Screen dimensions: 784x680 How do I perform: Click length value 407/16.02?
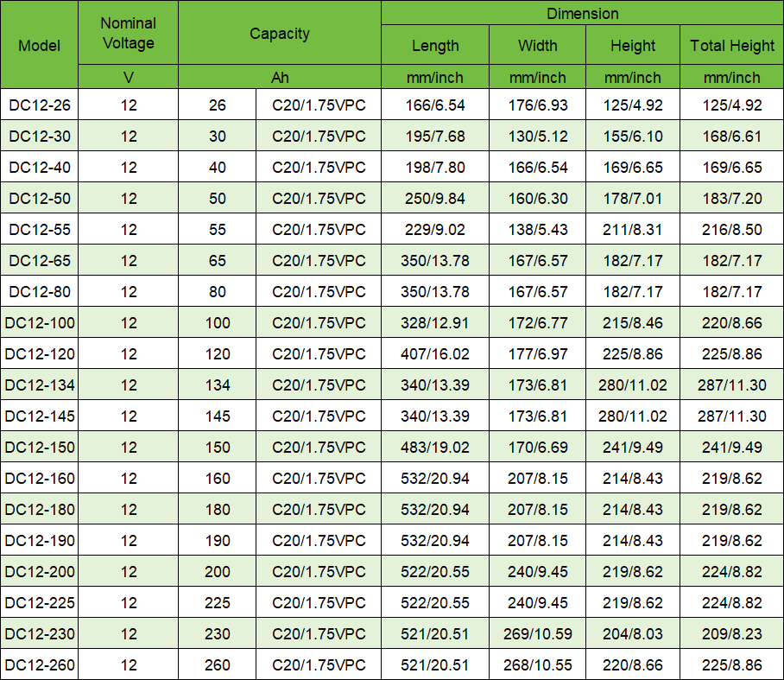pos(435,353)
